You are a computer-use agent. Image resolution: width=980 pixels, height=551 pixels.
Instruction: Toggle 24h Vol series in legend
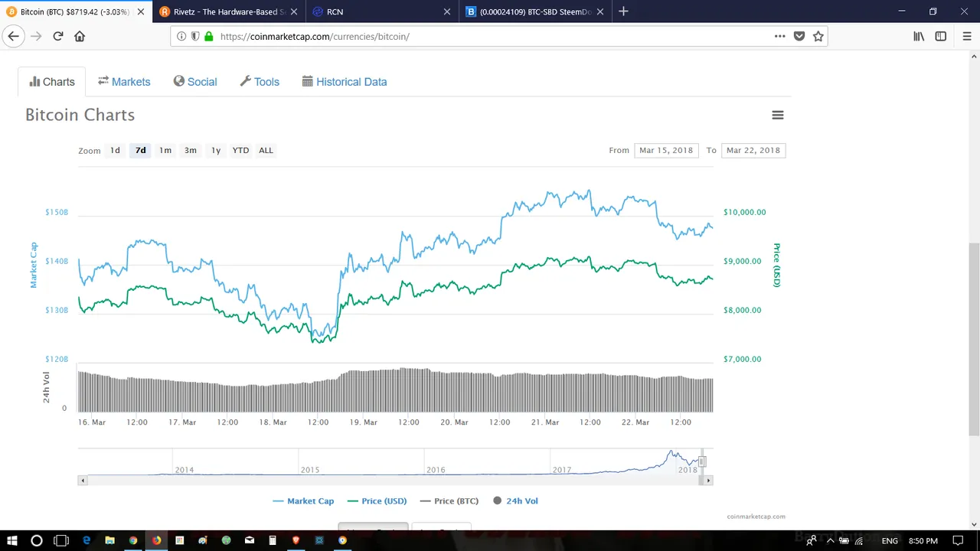pyautogui.click(x=515, y=500)
